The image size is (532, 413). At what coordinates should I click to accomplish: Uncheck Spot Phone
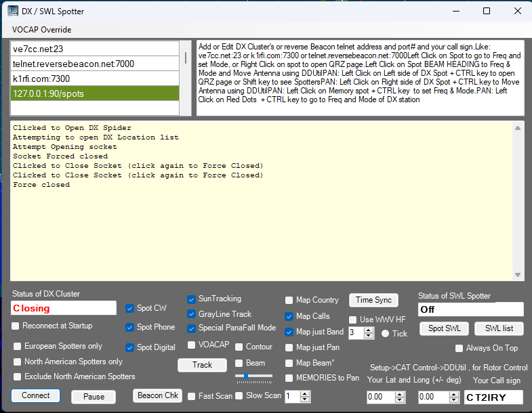click(x=129, y=327)
